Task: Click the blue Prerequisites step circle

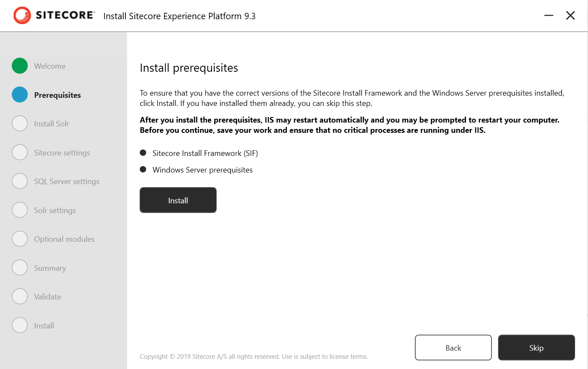Action: (20, 94)
